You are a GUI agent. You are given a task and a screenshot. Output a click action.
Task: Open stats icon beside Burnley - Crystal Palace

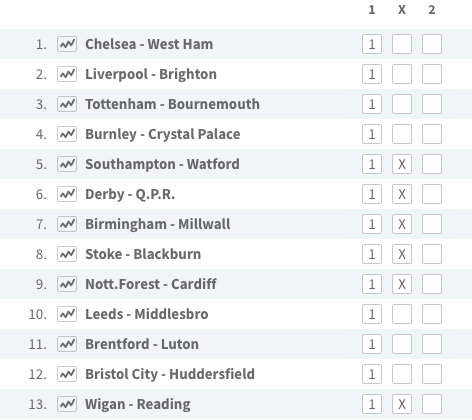pyautogui.click(x=67, y=134)
